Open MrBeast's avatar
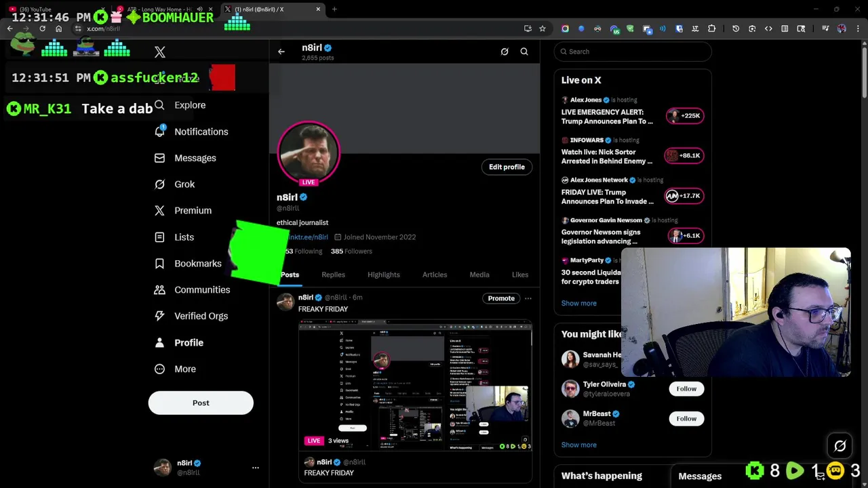This screenshot has width=868, height=488. click(570, 419)
